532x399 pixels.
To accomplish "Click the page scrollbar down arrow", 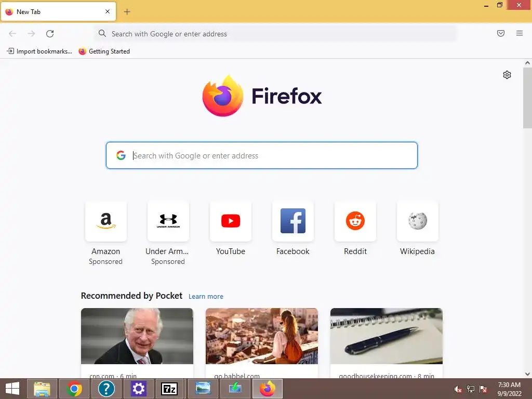I will click(527, 374).
